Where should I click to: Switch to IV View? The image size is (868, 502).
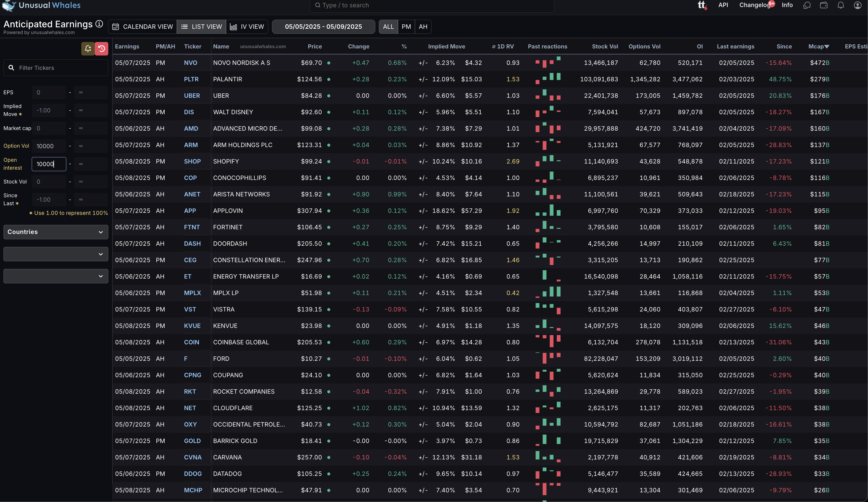tap(247, 26)
